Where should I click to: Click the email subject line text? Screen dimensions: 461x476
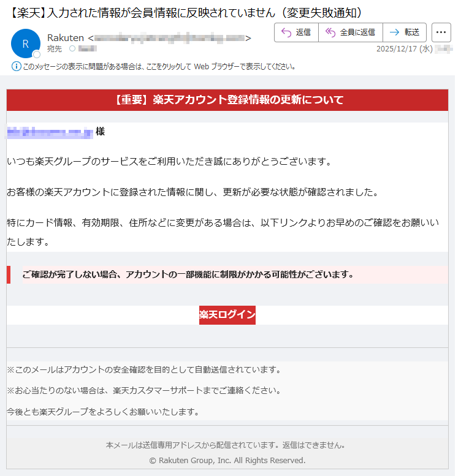(x=186, y=12)
